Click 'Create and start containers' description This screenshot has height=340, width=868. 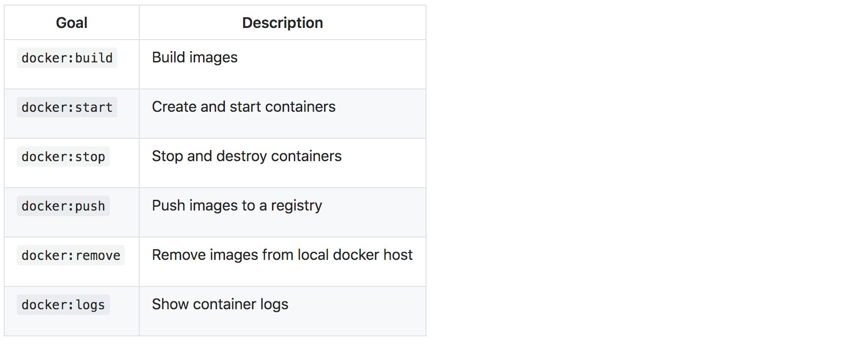[x=244, y=107]
